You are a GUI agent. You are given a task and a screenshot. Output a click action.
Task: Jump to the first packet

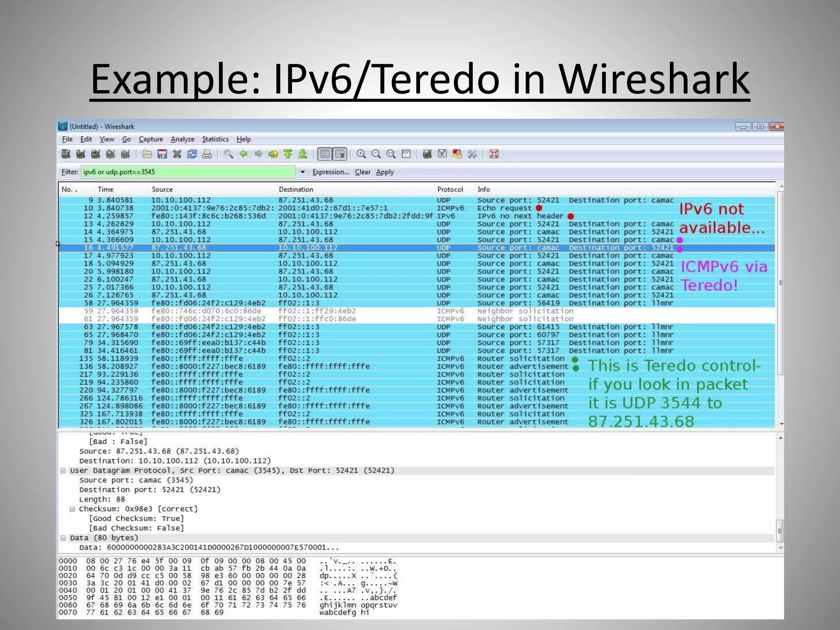288,154
